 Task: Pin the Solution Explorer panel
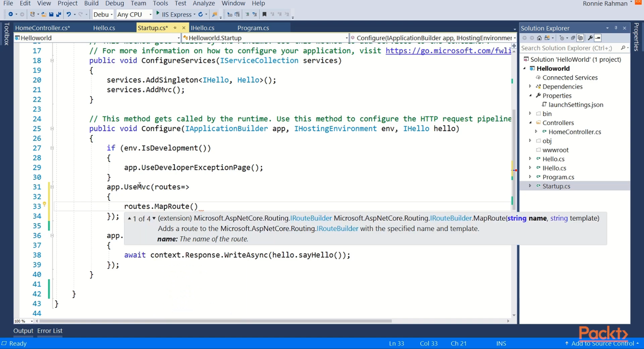(616, 28)
